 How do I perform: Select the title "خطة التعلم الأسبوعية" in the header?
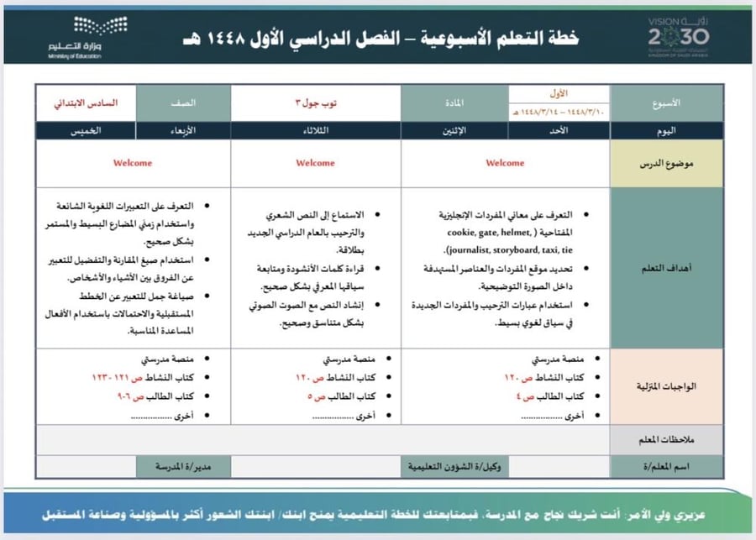500,38
